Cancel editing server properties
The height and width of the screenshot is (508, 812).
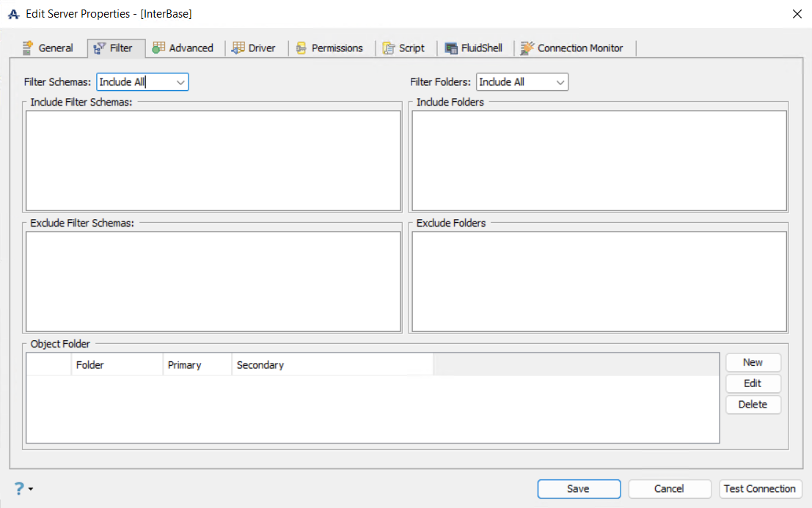click(669, 489)
